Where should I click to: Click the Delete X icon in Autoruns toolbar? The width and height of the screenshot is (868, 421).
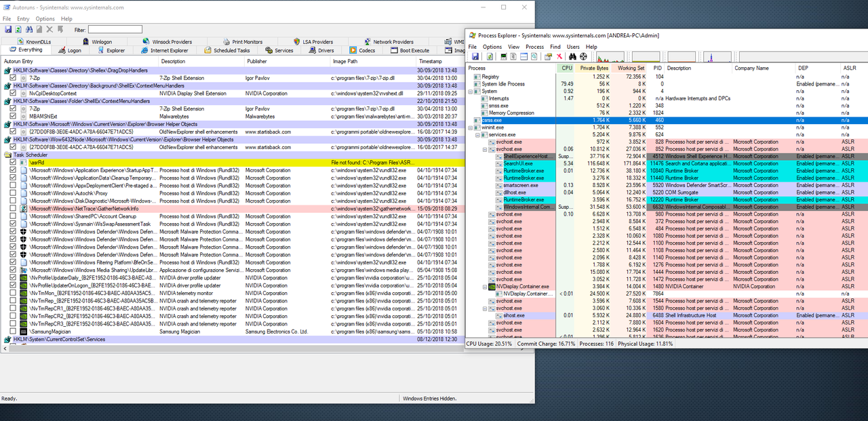pyautogui.click(x=50, y=29)
